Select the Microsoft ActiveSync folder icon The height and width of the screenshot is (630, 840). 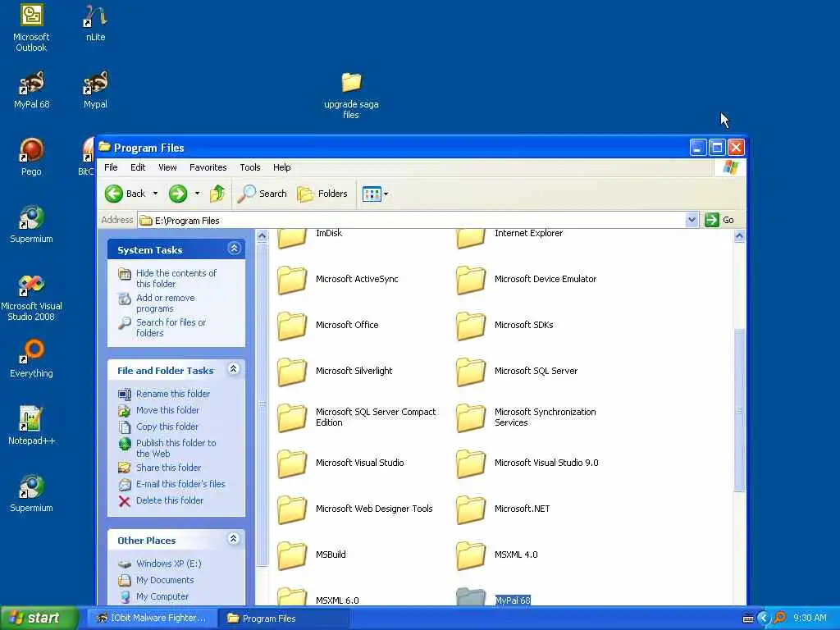(x=292, y=280)
